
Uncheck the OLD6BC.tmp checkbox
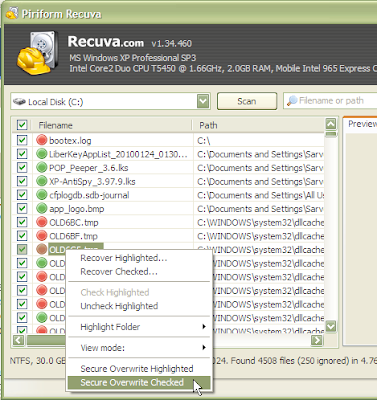pos(22,222)
